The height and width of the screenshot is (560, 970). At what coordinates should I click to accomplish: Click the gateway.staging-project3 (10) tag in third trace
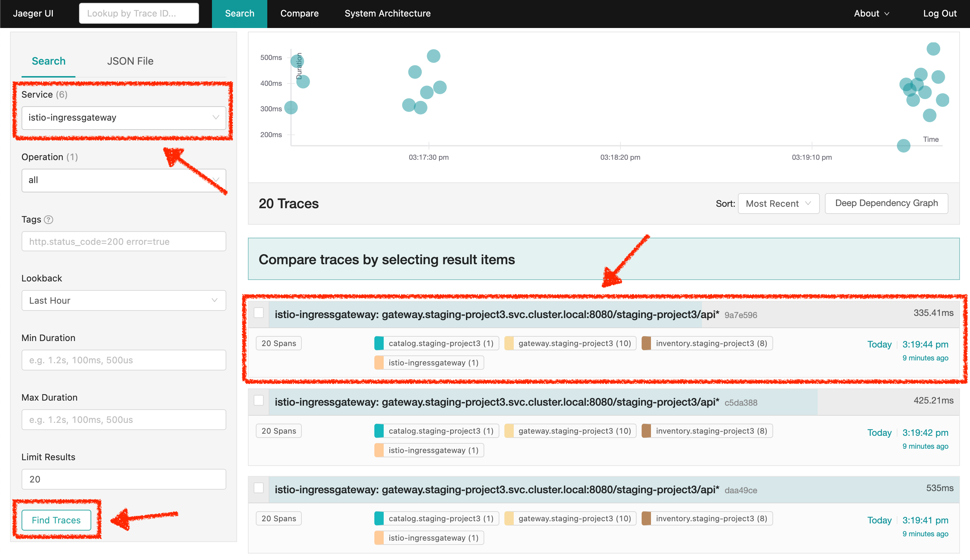pos(570,518)
